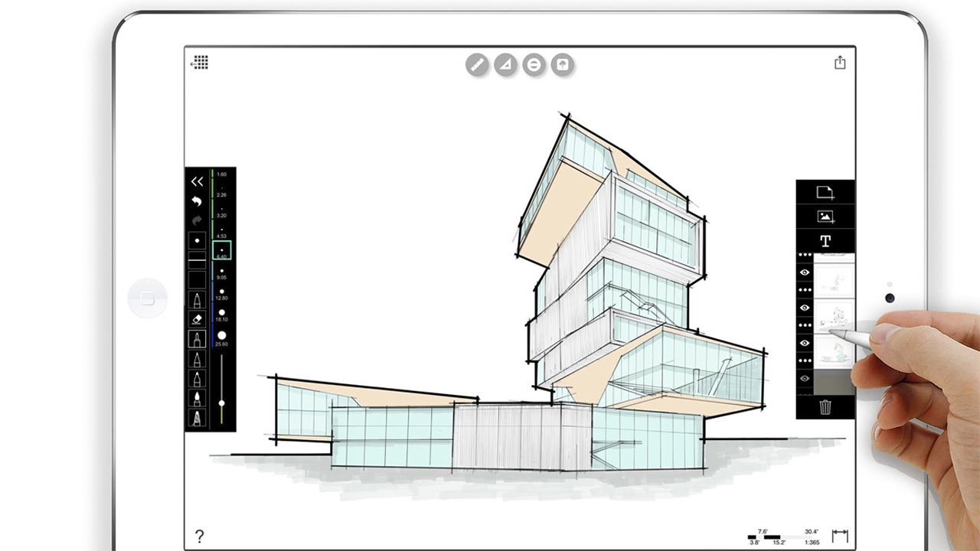Open the question mark help

pos(199,536)
